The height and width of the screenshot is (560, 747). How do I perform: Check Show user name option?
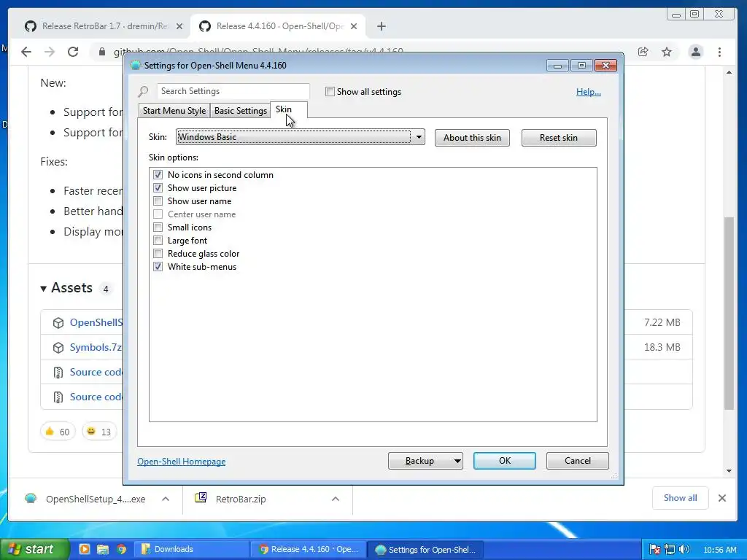click(x=158, y=201)
